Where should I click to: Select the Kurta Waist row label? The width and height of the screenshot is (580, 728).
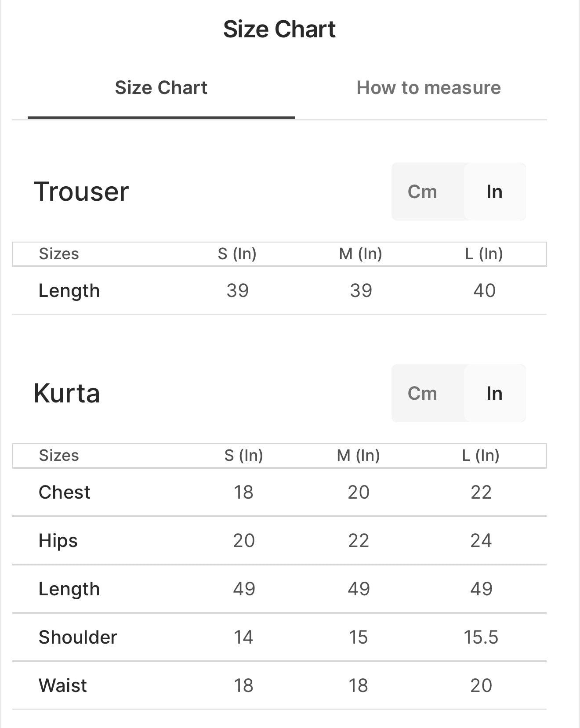pos(62,685)
